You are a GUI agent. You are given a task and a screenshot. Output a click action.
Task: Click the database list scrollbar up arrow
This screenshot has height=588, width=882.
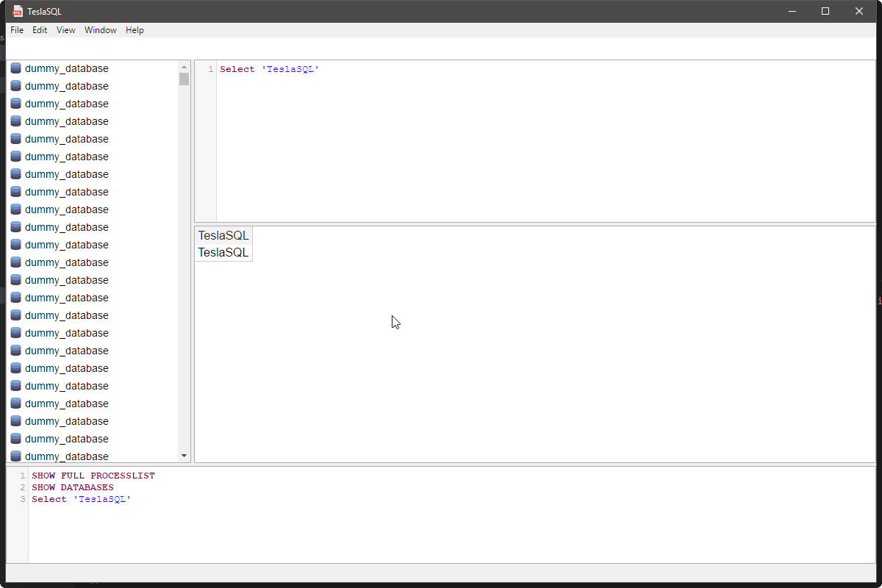(x=184, y=67)
